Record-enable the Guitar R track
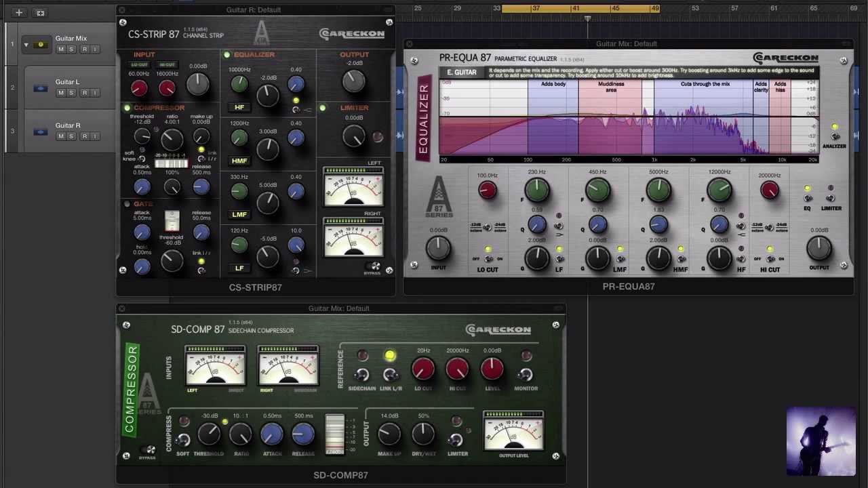This screenshot has width=868, height=488. pyautogui.click(x=84, y=136)
